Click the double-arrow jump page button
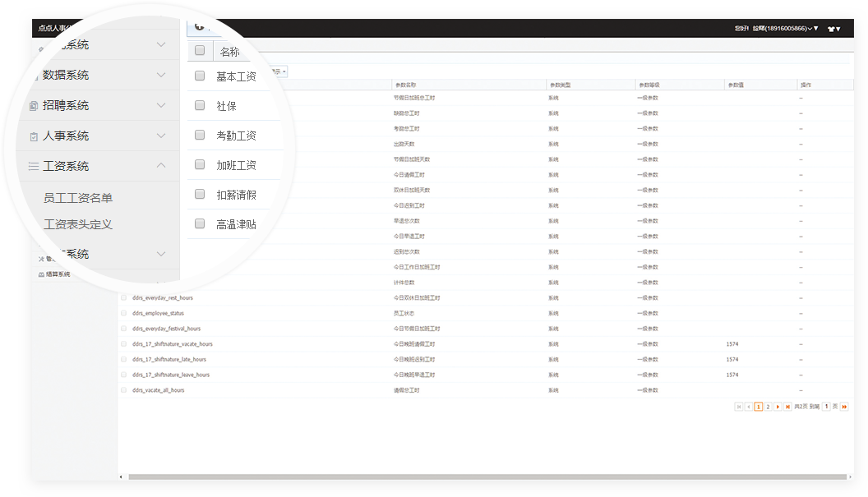This screenshot has height=497, width=868. (x=844, y=407)
